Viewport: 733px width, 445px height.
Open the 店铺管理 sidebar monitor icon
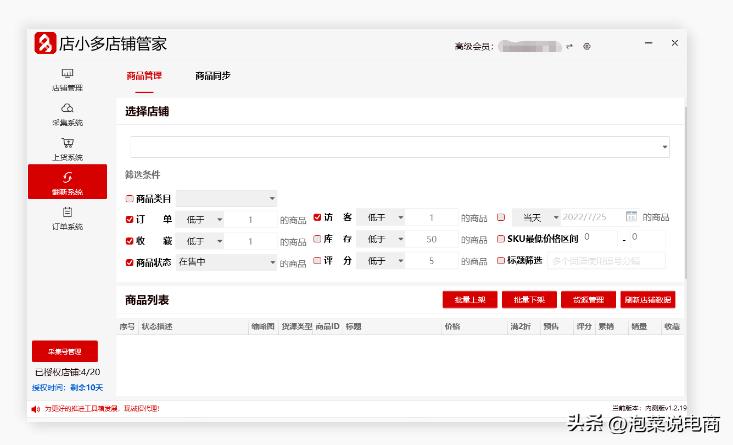(67, 73)
